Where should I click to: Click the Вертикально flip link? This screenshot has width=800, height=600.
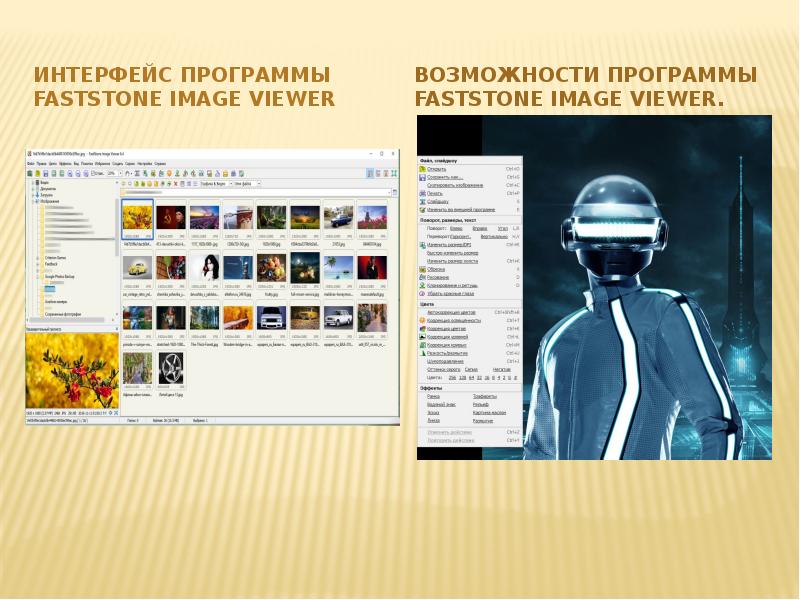[494, 237]
